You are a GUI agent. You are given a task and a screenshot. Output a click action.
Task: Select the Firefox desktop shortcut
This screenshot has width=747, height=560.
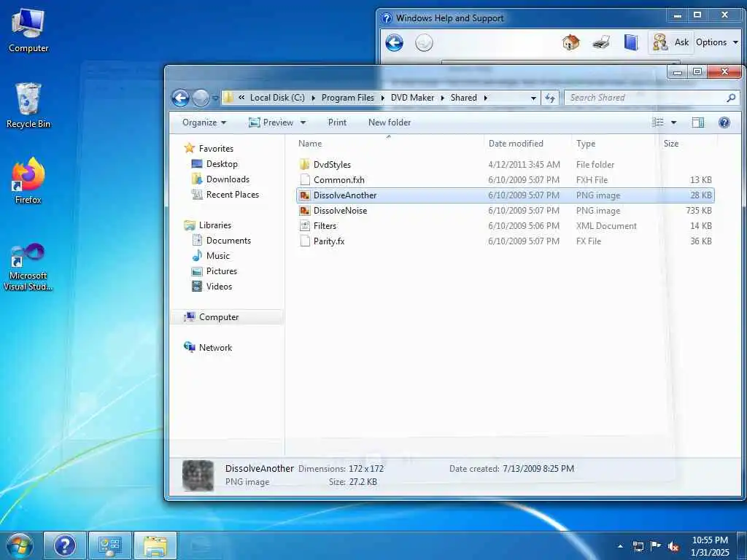click(28, 181)
